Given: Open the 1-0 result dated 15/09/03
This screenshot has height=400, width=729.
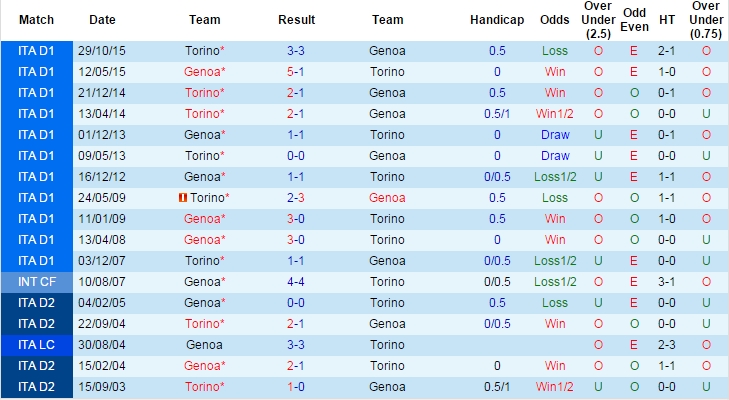Looking at the screenshot, I should point(296,387).
